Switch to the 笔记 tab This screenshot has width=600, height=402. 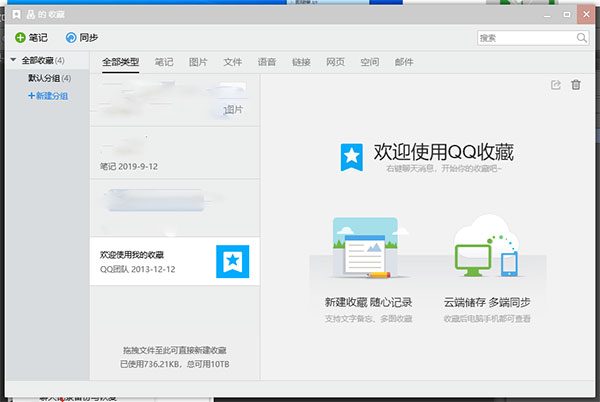(x=164, y=62)
